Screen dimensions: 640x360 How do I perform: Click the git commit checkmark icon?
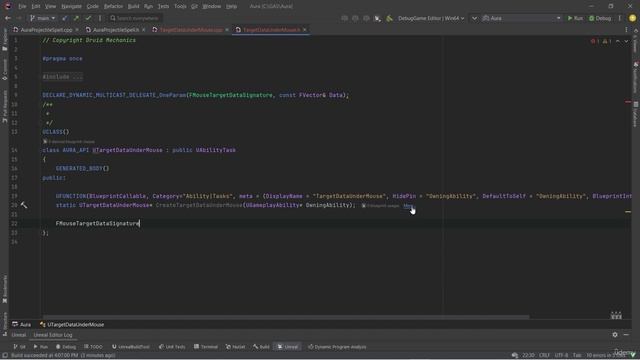pyautogui.click(x=88, y=18)
